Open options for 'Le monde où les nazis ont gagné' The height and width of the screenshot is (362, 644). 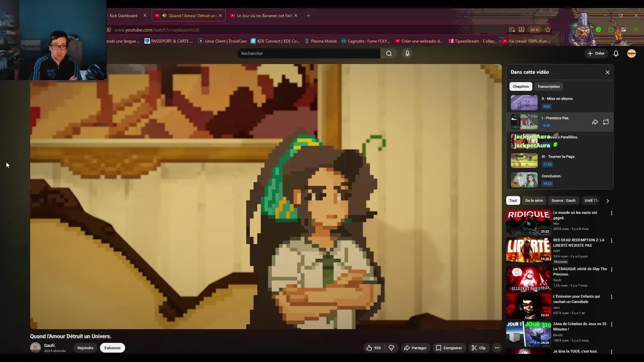[611, 213]
